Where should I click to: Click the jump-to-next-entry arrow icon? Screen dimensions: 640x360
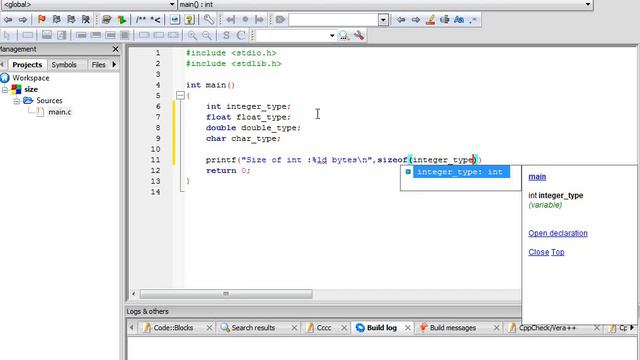pyautogui.click(x=259, y=20)
